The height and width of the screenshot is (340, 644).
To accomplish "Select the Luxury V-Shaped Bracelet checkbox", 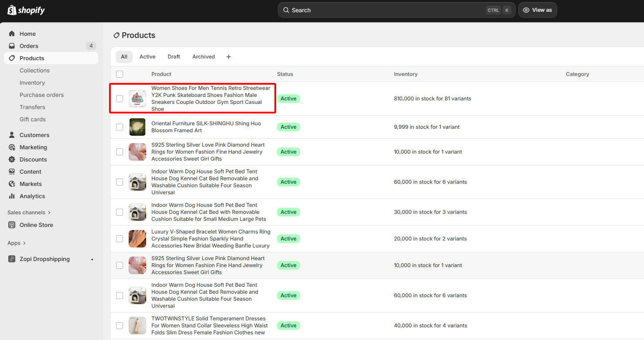I will point(120,239).
